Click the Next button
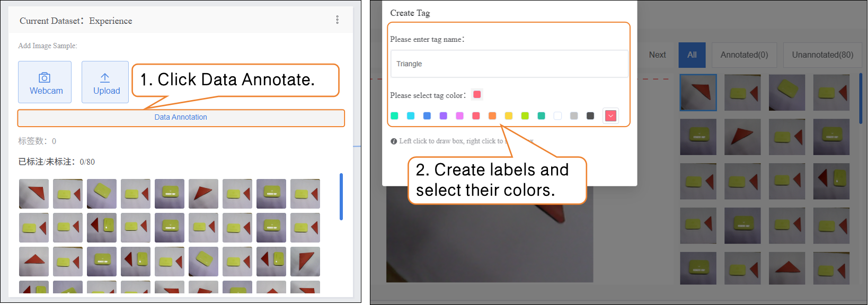868x305 pixels. tap(657, 55)
